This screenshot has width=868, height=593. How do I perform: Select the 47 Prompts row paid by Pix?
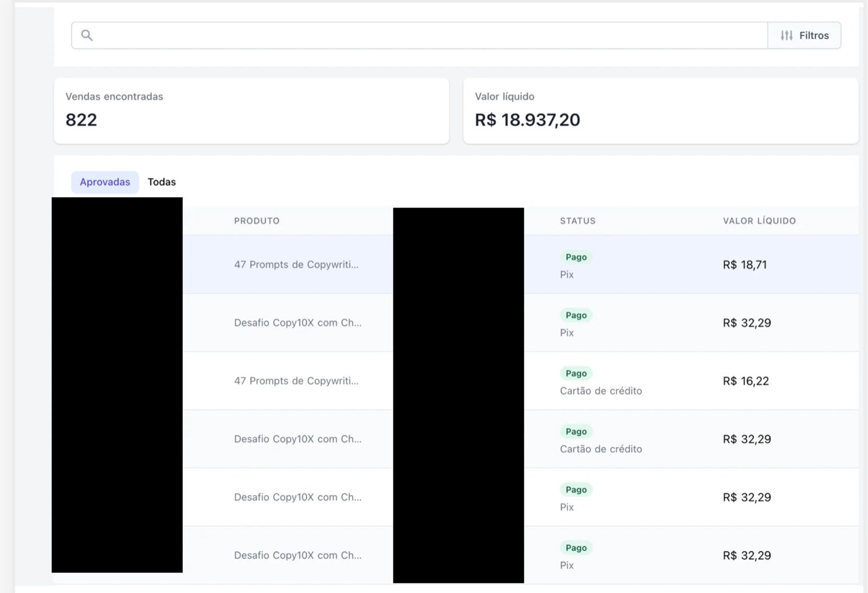(x=456, y=265)
